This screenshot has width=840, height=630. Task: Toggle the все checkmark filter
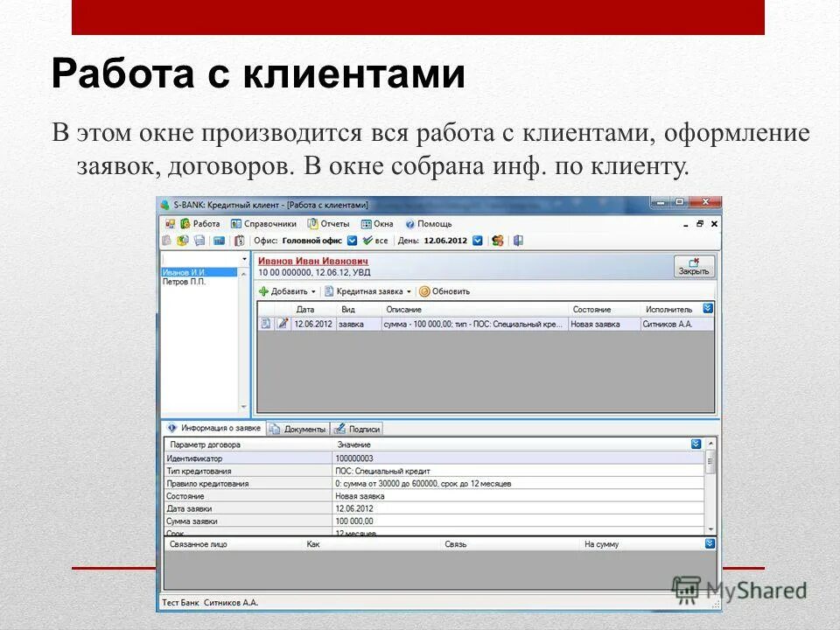(367, 238)
